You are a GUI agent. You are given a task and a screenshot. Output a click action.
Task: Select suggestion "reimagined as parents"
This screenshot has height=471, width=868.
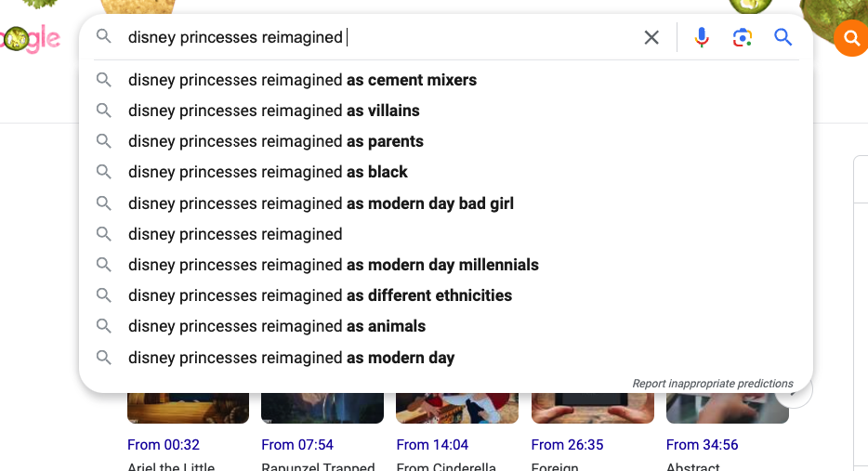(276, 141)
